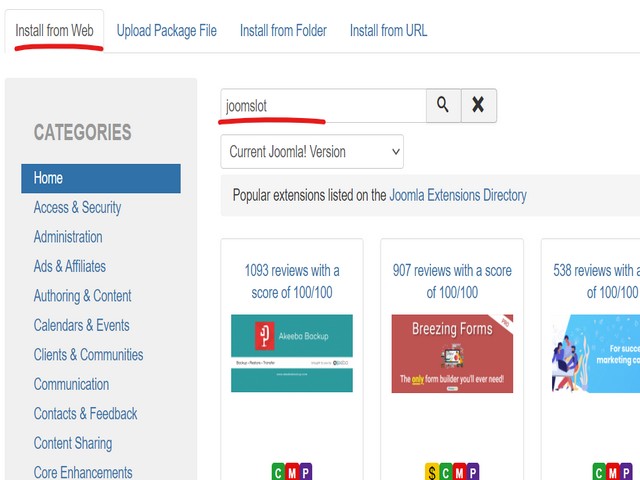Switch to Upload Package File tab
Viewport: 640px width, 480px height.
pyautogui.click(x=167, y=31)
